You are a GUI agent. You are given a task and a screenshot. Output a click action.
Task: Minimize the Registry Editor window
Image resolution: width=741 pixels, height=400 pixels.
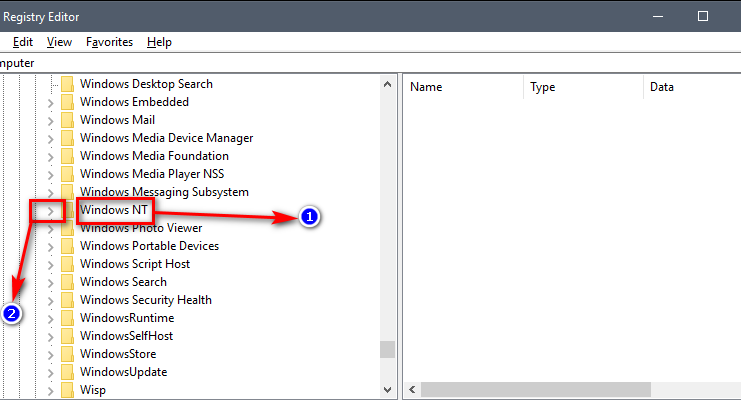click(x=658, y=17)
